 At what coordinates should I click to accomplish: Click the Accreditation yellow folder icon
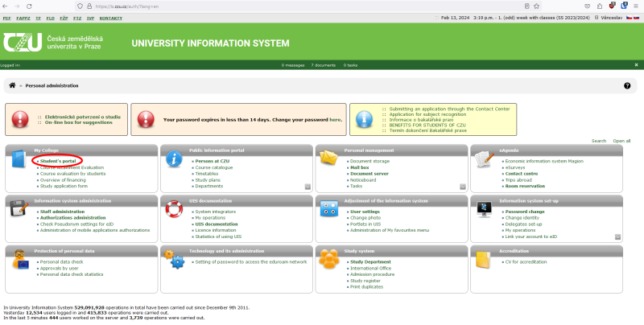point(484,260)
